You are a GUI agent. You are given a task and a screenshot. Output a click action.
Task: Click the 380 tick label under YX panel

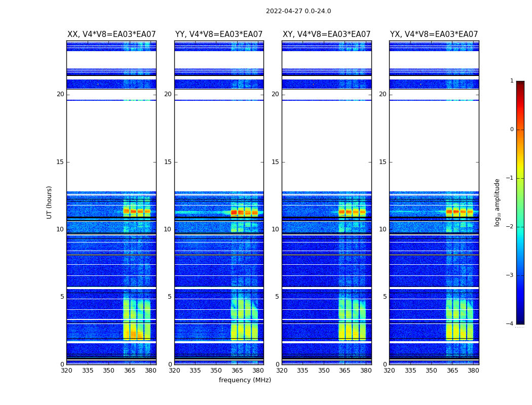[473, 371]
